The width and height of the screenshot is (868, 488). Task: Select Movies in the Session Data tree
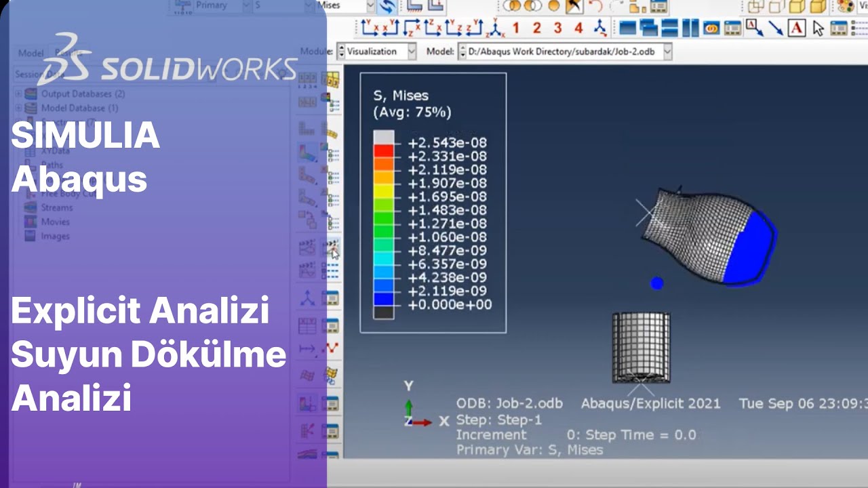point(54,222)
